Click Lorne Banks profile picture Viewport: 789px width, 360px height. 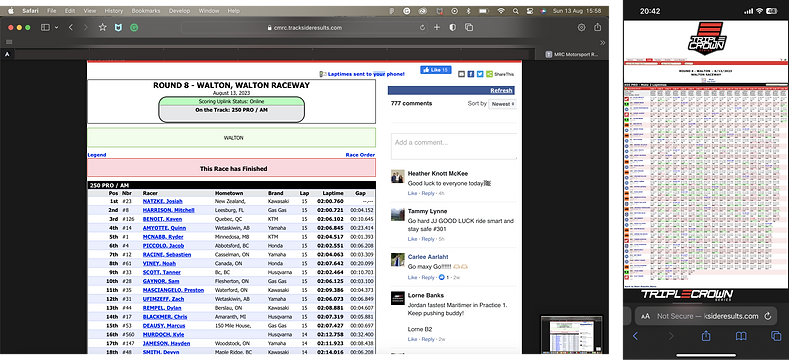[398, 298]
